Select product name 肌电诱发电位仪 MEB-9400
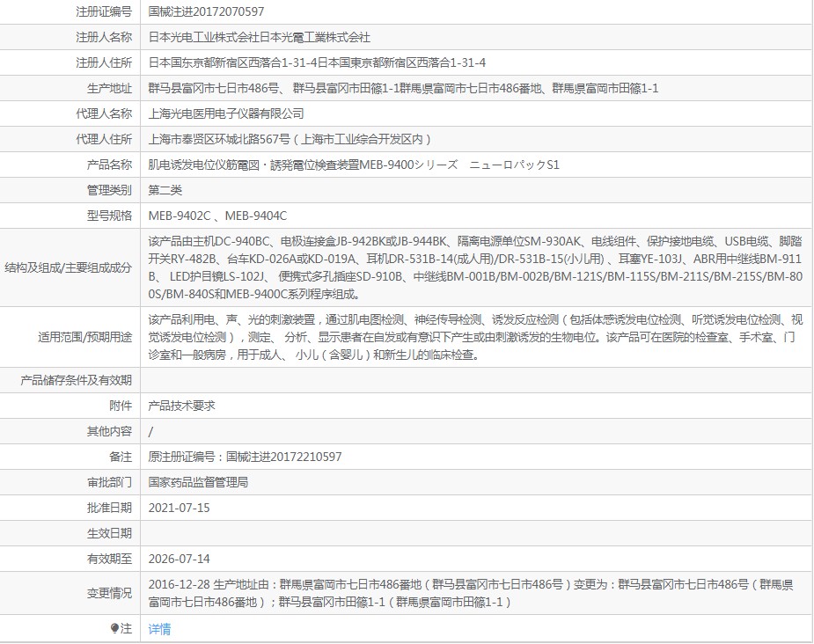 point(354,165)
